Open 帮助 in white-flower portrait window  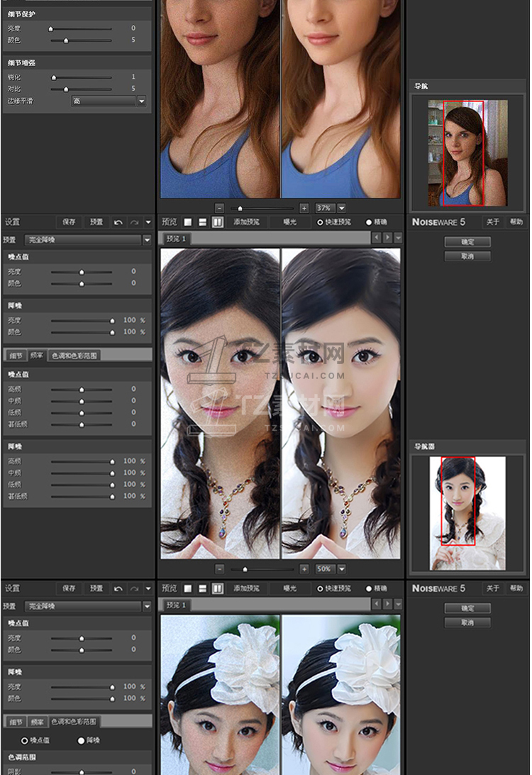click(516, 588)
